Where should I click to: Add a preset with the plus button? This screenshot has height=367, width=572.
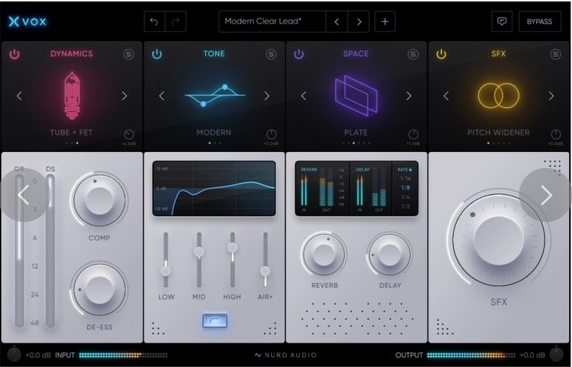385,22
